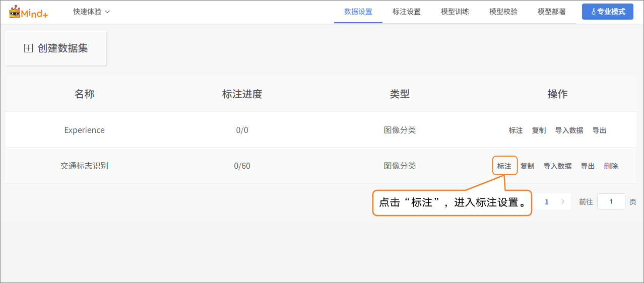Click the plus icon for 创建数据集
This screenshot has height=283, width=644.
coord(28,48)
